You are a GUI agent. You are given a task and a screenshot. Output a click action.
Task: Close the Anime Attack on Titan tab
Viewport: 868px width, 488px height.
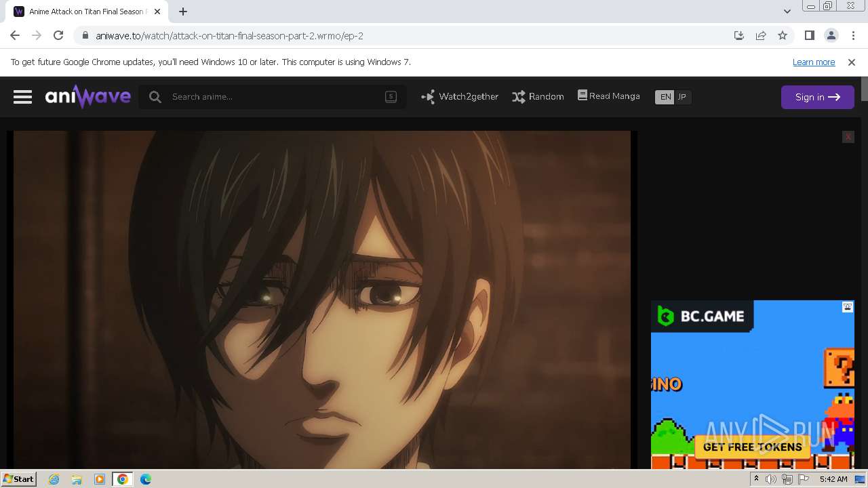(x=157, y=12)
